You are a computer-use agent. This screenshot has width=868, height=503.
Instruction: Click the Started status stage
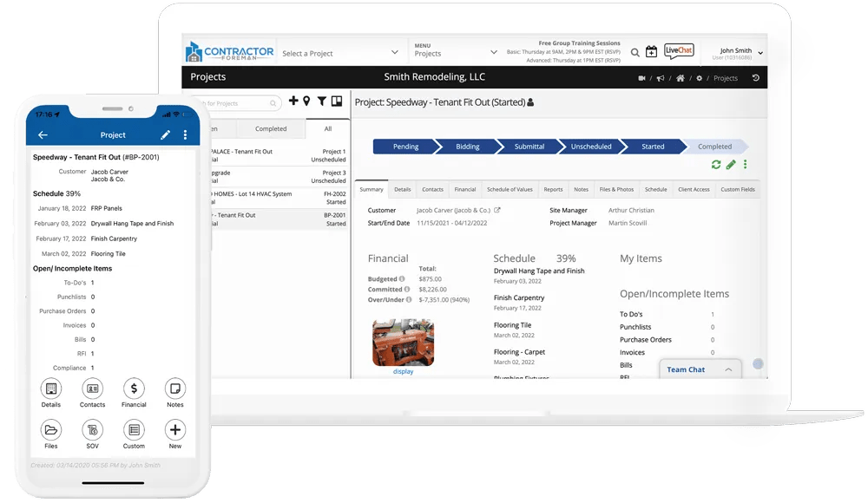654,147
